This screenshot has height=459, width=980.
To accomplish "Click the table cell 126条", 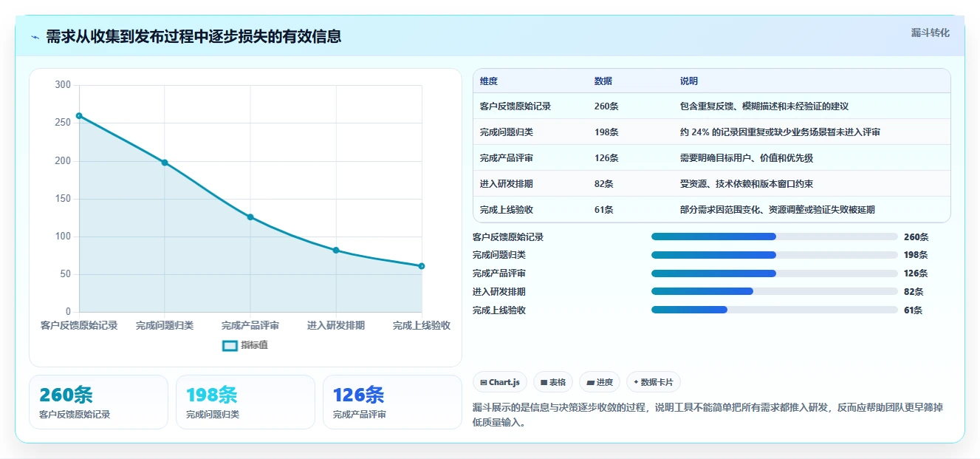I will (x=606, y=158).
